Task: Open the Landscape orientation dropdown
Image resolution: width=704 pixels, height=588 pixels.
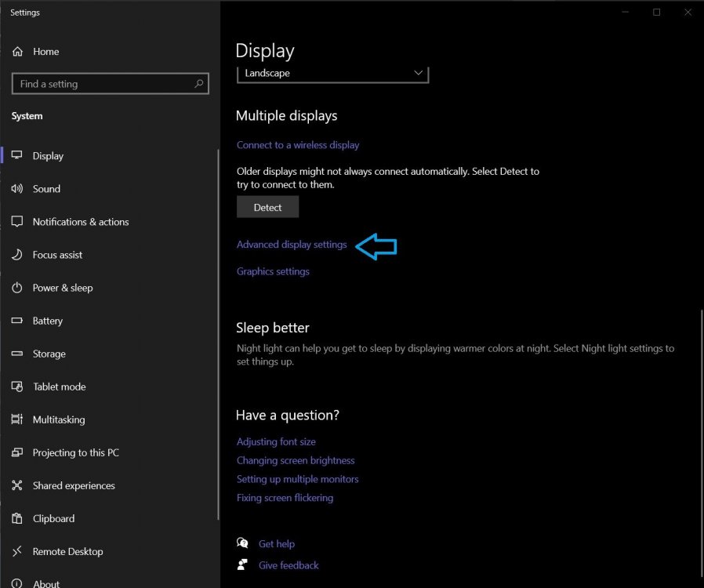Action: coord(332,74)
